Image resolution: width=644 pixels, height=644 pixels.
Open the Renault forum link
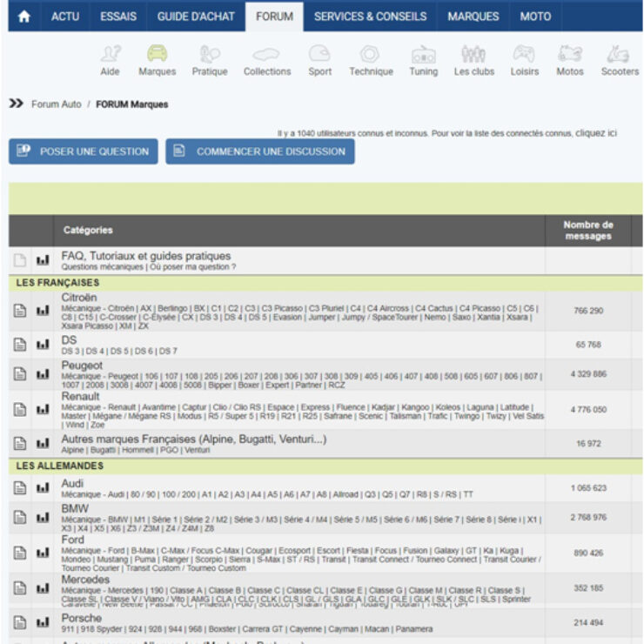point(80,396)
